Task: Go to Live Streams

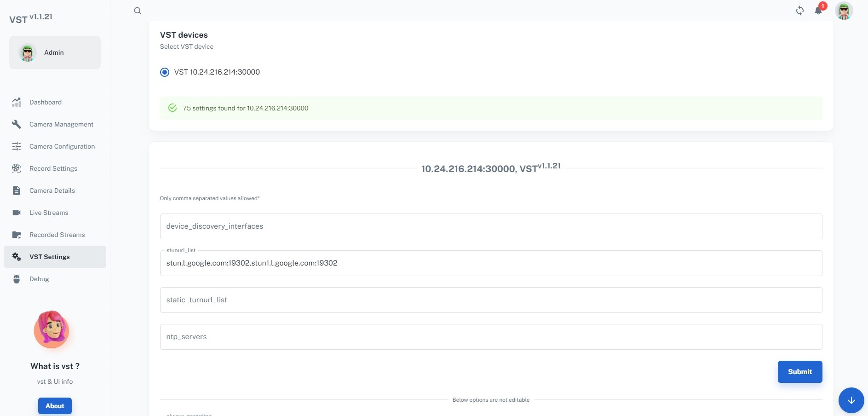Action: pyautogui.click(x=49, y=213)
